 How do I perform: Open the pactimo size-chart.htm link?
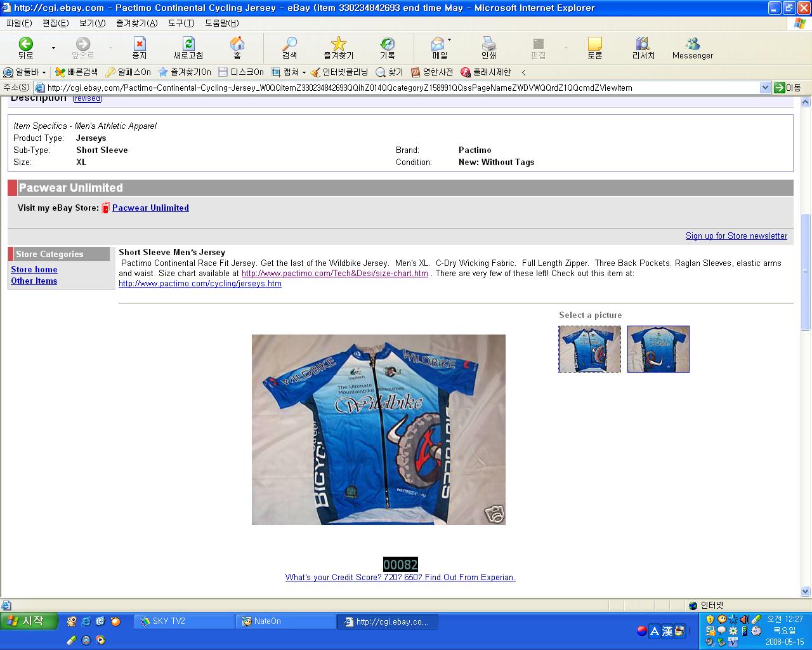pyautogui.click(x=335, y=273)
